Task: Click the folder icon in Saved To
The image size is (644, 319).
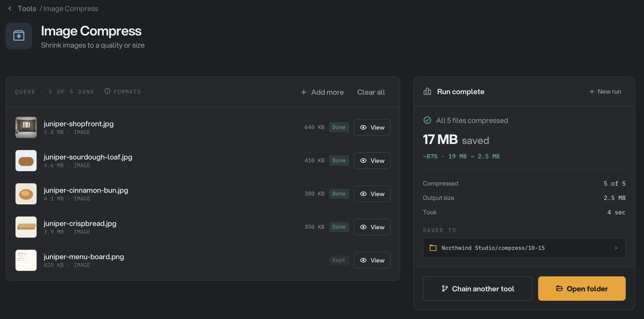Action: (433, 248)
